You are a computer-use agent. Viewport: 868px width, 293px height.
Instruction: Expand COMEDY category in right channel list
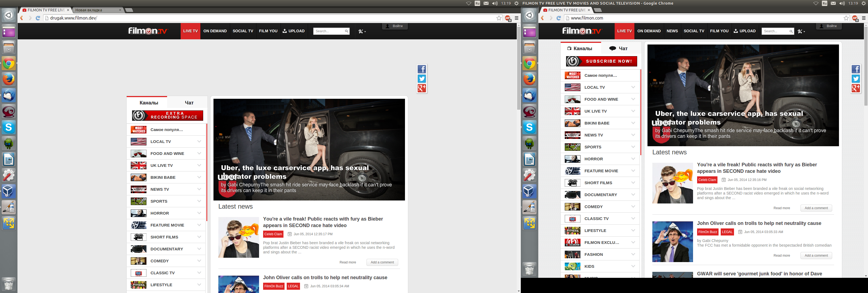coord(633,207)
